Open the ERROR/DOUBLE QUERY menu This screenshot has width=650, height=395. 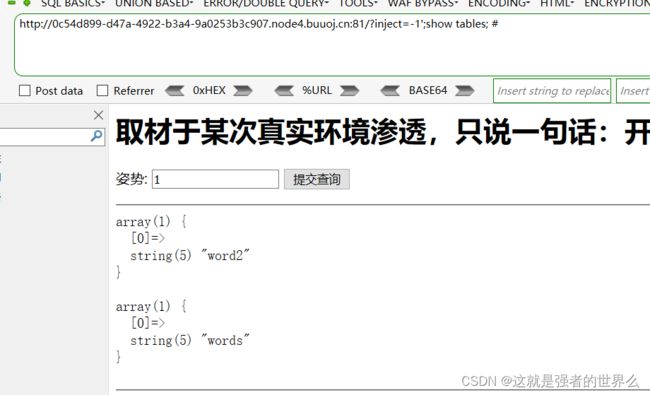[266, 3]
